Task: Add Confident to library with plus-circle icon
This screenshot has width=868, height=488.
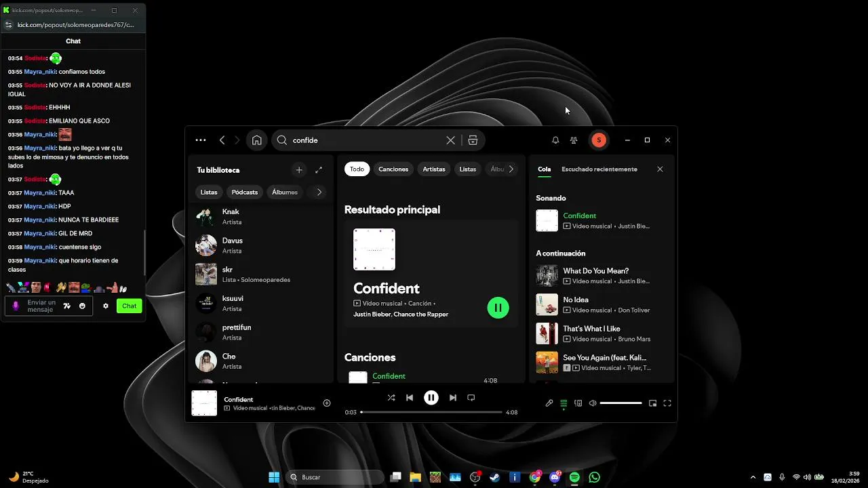Action: 327,403
